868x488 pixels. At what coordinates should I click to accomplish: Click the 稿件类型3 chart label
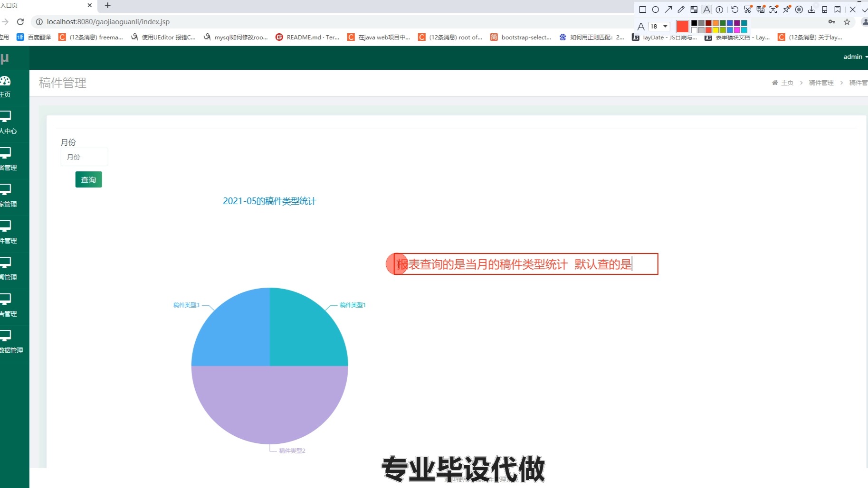coord(186,305)
